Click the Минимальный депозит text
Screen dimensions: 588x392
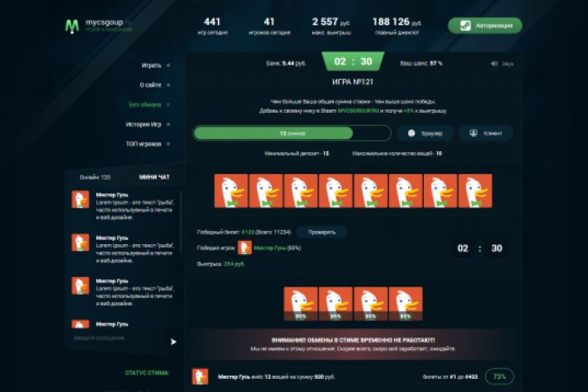(296, 154)
